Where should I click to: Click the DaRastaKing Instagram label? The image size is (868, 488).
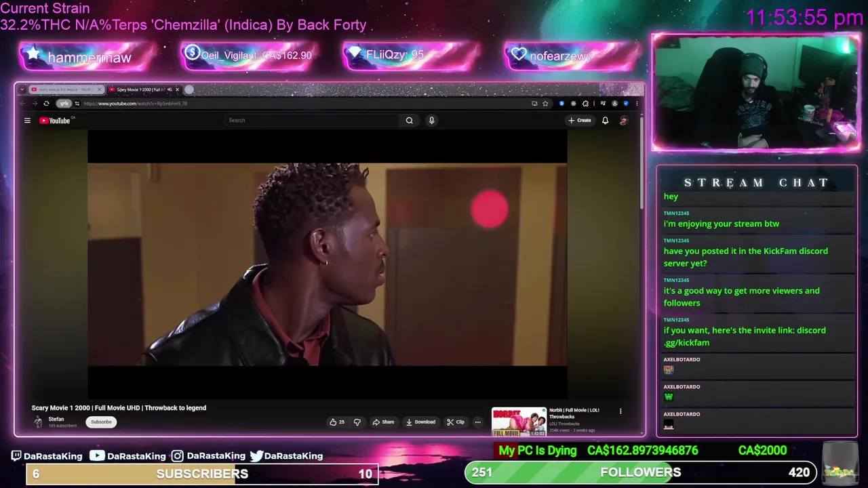tap(208, 456)
